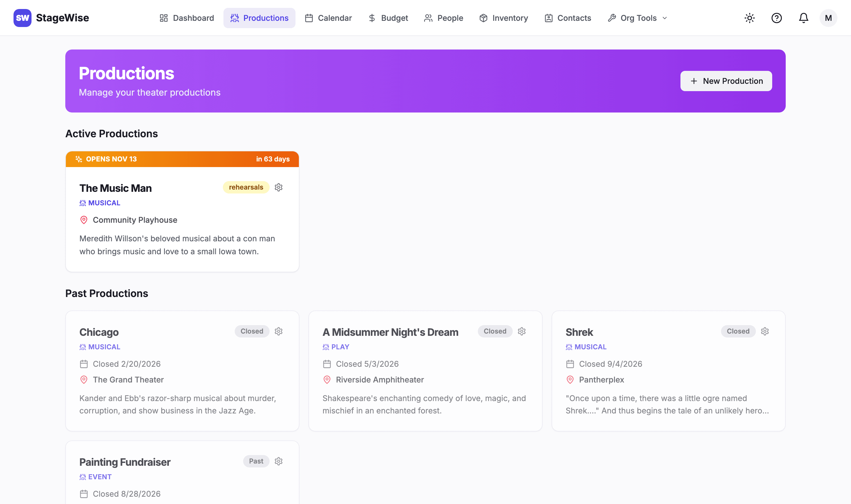Image resolution: width=851 pixels, height=504 pixels.
Task: Open the Shrek production card
Action: [669, 371]
